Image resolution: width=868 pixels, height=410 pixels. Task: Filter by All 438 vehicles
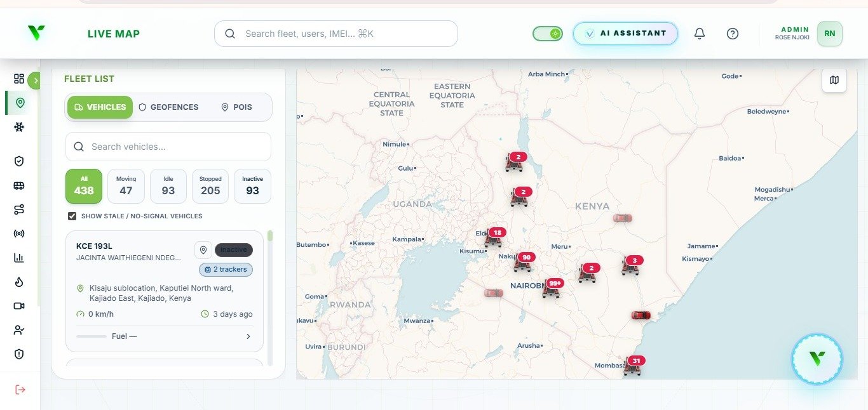coord(84,186)
